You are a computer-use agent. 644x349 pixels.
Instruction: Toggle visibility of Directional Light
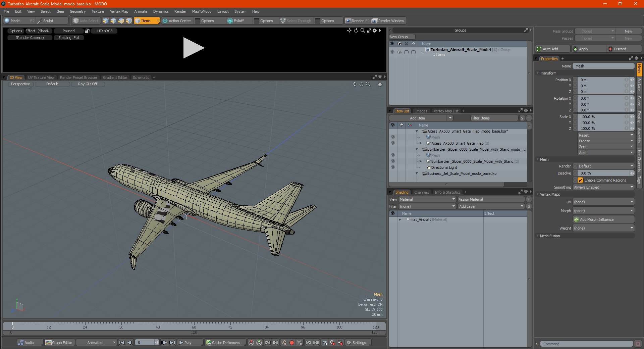tap(393, 167)
